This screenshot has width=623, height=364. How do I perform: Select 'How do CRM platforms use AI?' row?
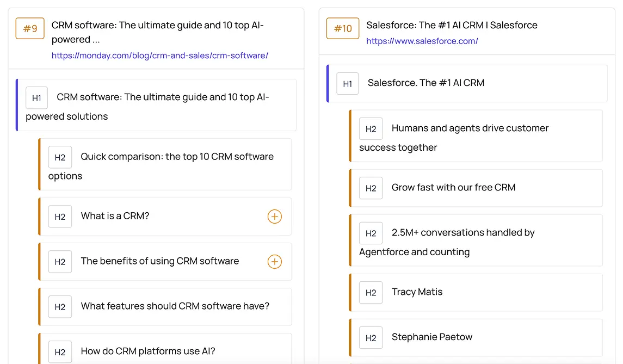click(165, 349)
